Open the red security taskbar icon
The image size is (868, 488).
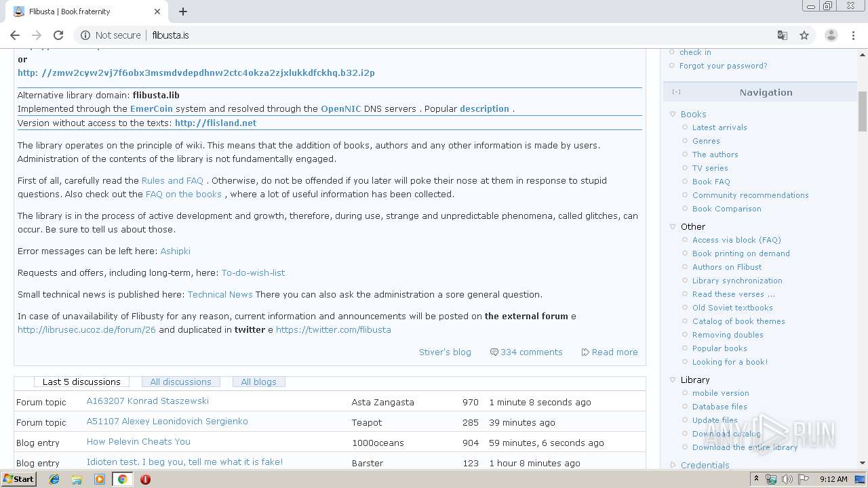click(x=145, y=479)
